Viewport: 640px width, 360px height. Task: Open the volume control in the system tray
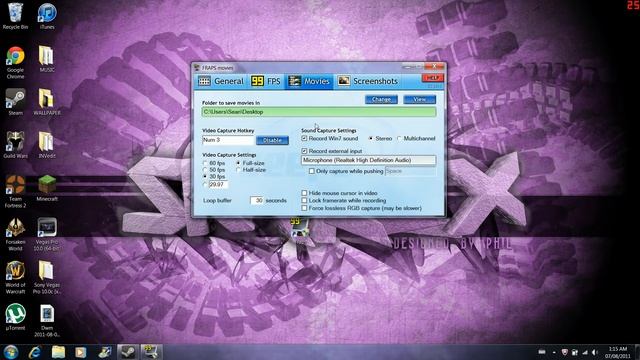tap(595, 352)
